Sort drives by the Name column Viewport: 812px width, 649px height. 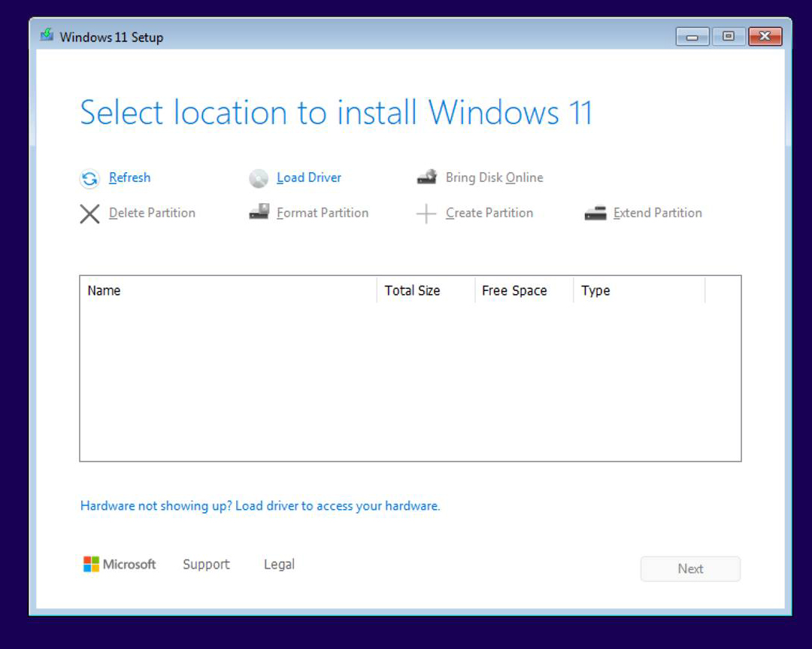coord(104,290)
